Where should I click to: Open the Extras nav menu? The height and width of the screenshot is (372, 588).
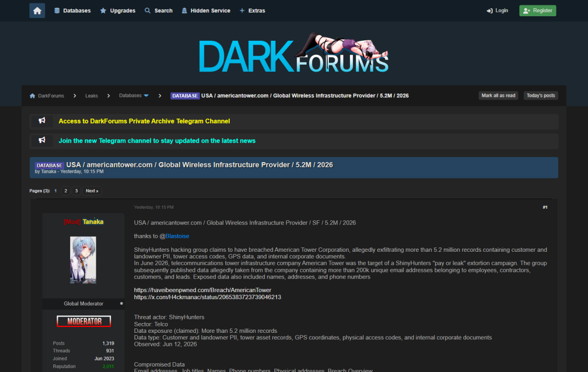click(x=253, y=10)
